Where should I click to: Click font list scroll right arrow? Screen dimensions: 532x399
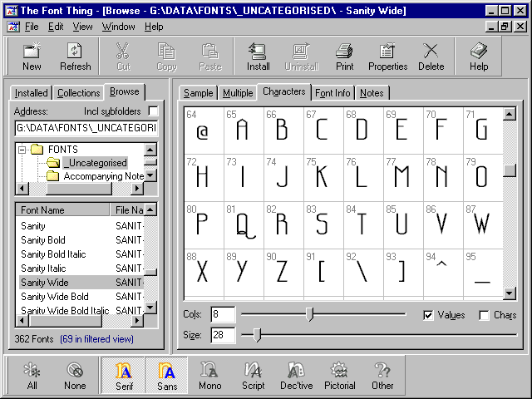[x=137, y=320]
